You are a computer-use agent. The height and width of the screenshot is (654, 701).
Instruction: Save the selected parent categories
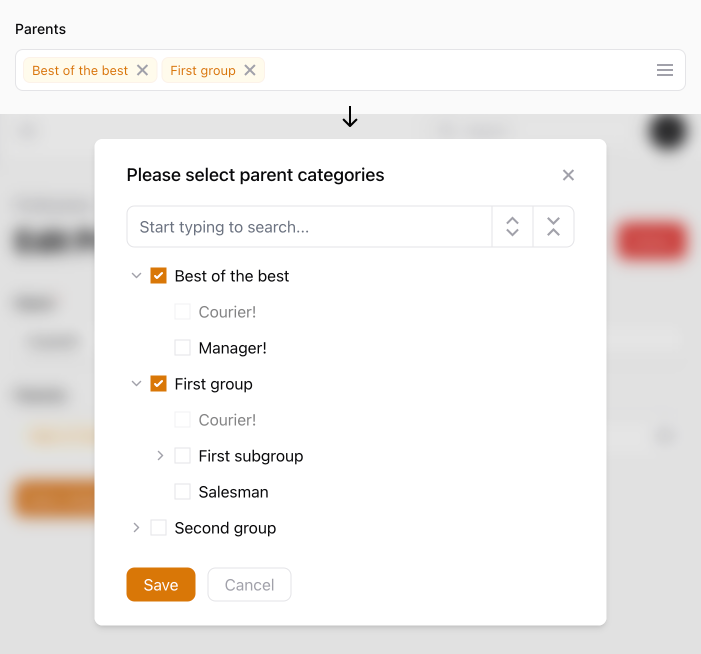click(x=161, y=585)
